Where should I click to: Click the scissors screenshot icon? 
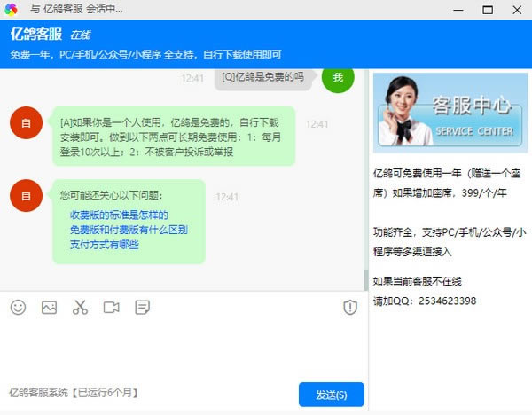tap(80, 307)
